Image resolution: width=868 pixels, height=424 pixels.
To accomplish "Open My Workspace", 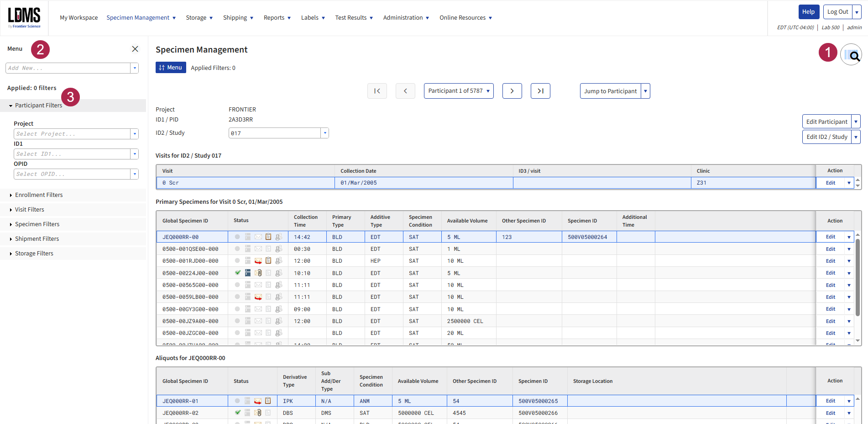I will (79, 18).
